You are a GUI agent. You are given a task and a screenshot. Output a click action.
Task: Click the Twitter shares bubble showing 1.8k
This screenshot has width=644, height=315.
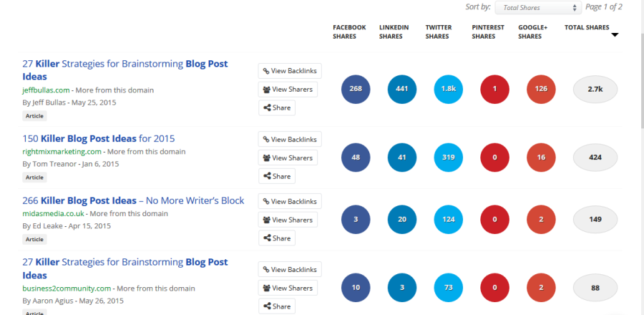point(449,89)
